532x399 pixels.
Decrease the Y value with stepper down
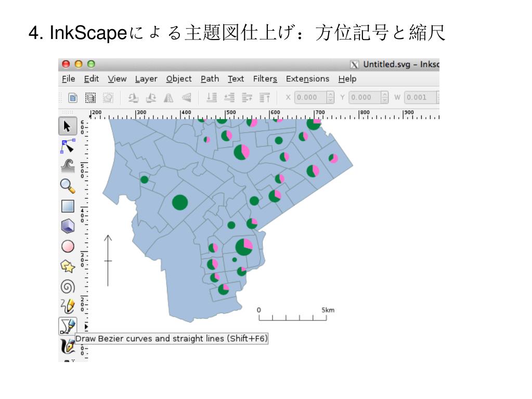385,100
